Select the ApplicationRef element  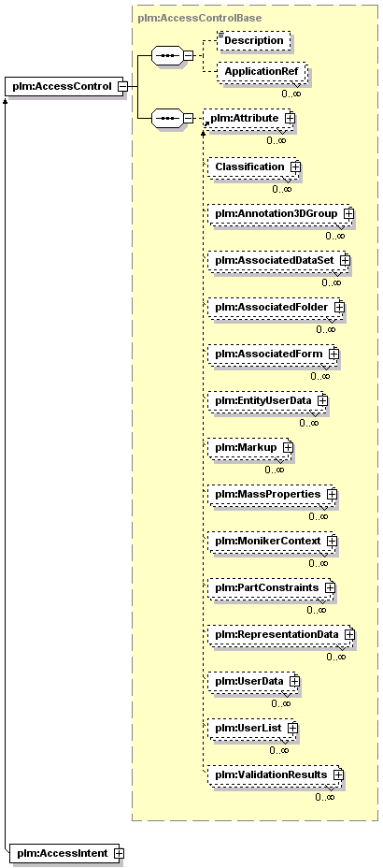tap(262, 71)
